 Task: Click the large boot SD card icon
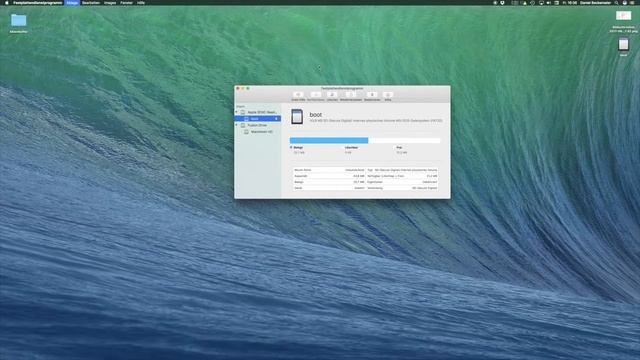click(x=297, y=117)
